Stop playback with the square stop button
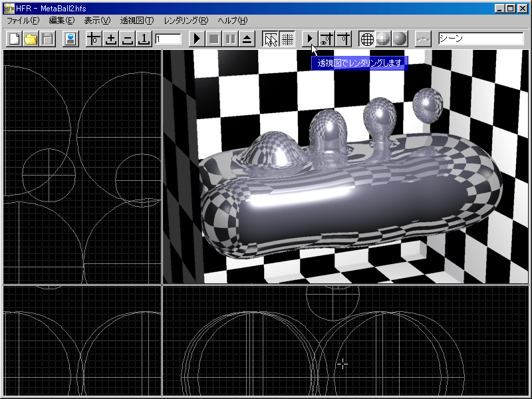 pos(213,39)
